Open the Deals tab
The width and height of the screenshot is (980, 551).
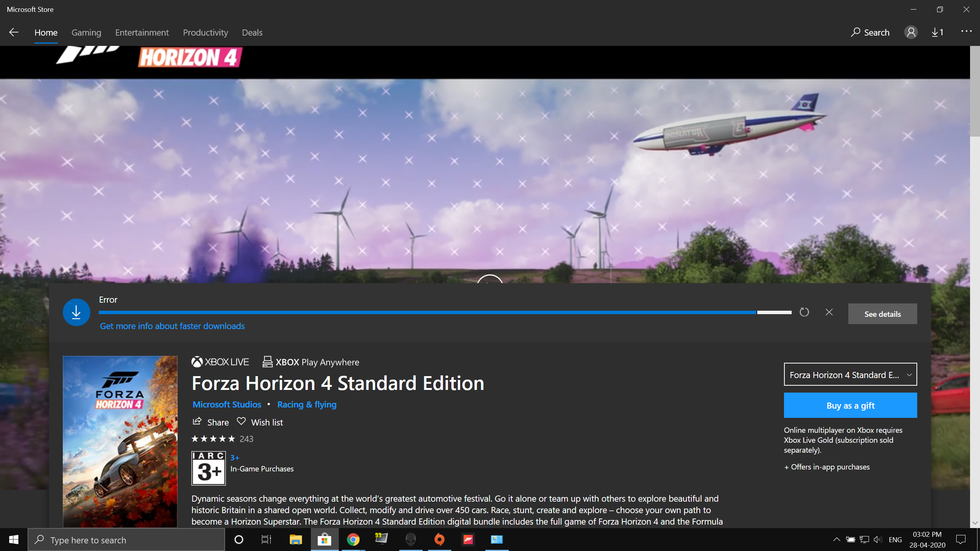[x=252, y=33]
